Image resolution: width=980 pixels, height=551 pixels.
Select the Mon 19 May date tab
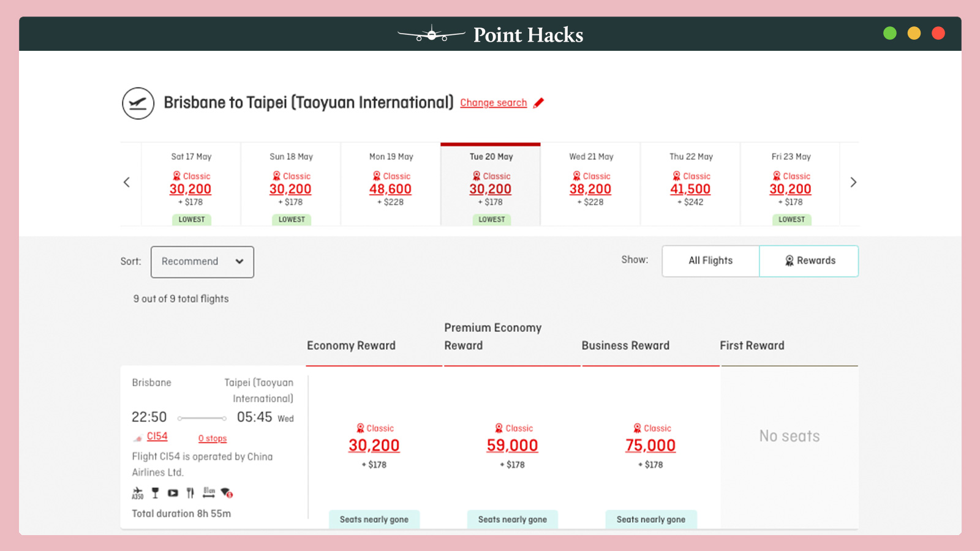[391, 185]
